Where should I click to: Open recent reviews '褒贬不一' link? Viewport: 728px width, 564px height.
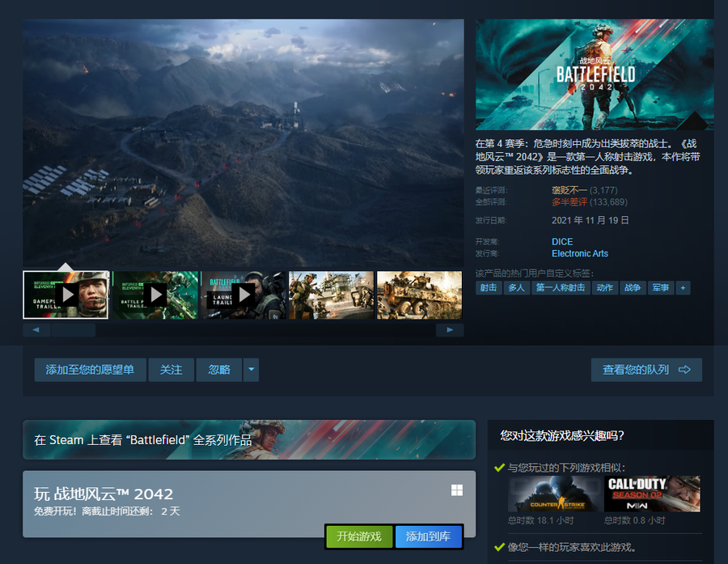569,190
